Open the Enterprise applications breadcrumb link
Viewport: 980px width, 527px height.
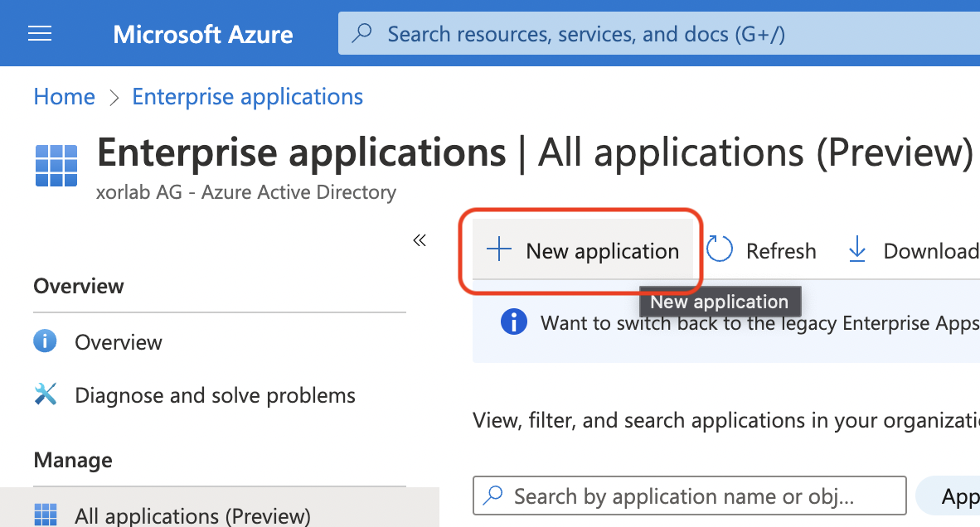tap(248, 97)
